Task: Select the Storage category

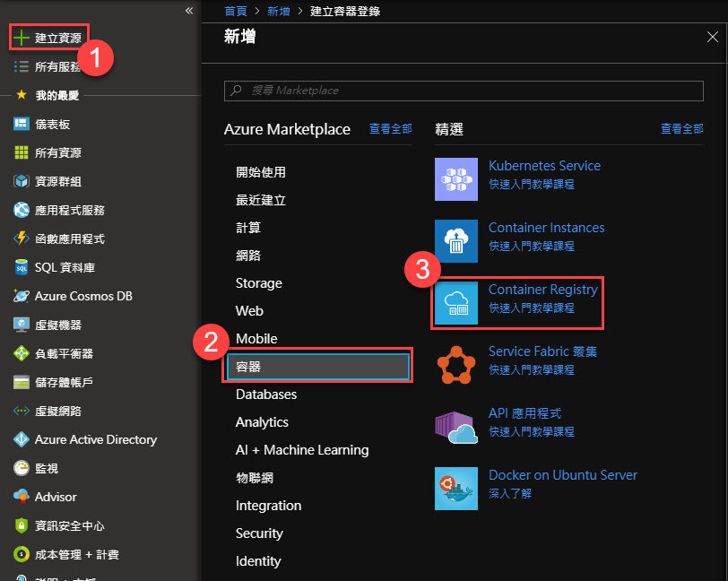Action: pos(258,283)
